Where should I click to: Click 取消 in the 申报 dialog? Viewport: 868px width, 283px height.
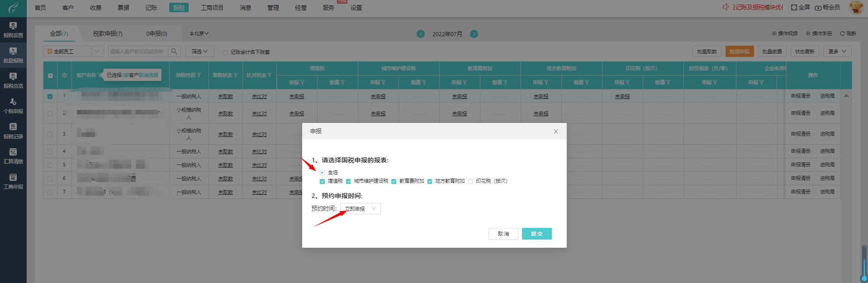click(503, 234)
